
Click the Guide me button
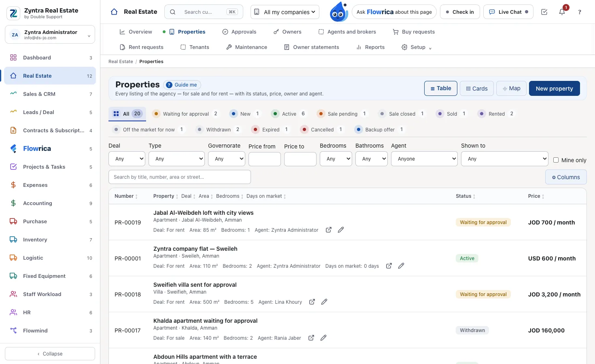(x=182, y=85)
